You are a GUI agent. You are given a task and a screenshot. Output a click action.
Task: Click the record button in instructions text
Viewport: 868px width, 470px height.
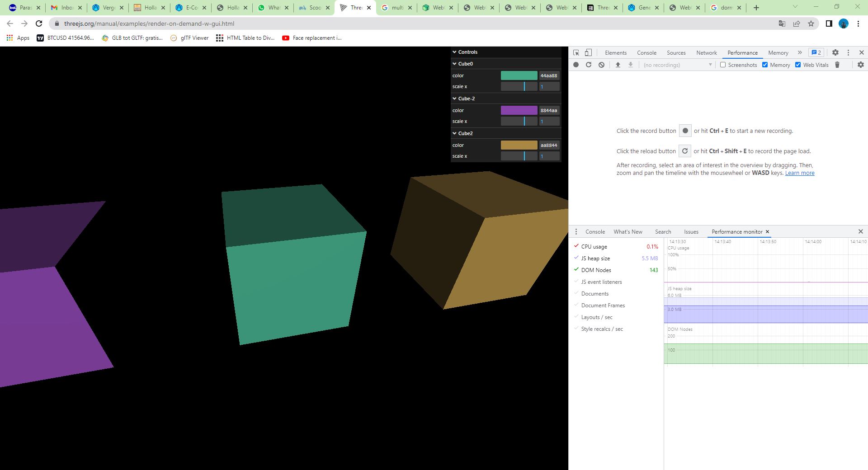[685, 131]
